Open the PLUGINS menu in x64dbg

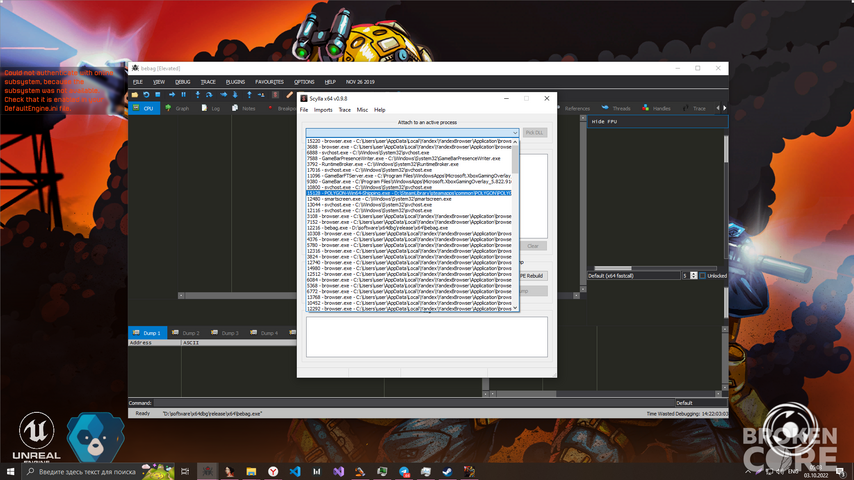pos(235,82)
